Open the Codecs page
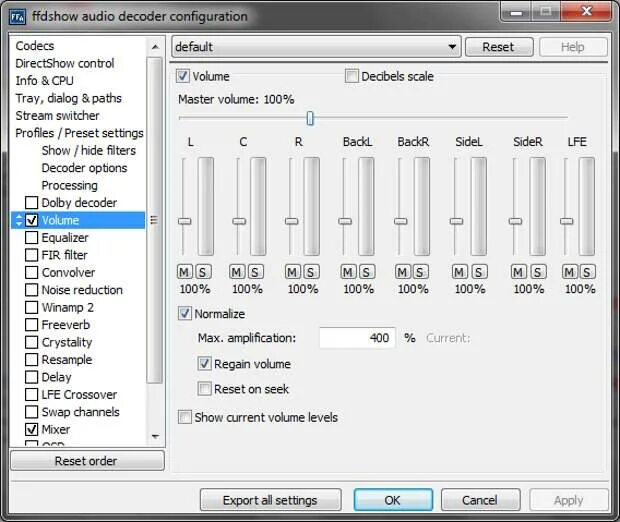620x522 pixels. point(35,46)
